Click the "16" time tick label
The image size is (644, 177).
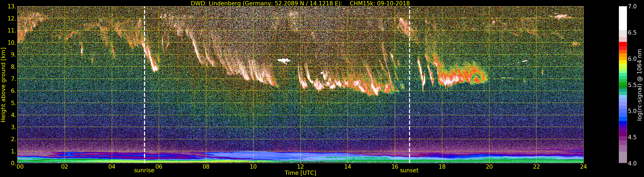(395, 166)
